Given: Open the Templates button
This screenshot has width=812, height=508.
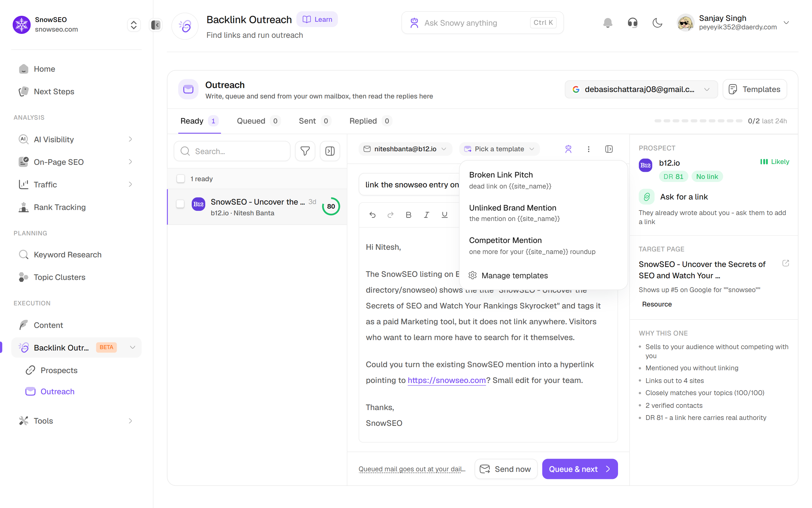Looking at the screenshot, I should (754, 89).
